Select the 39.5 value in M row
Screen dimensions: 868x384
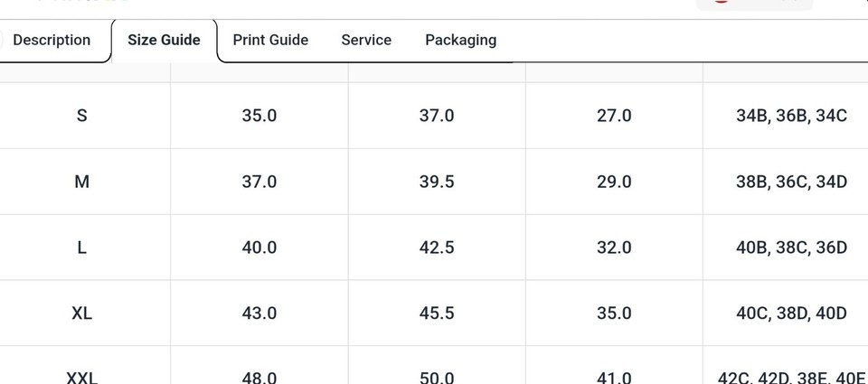436,182
